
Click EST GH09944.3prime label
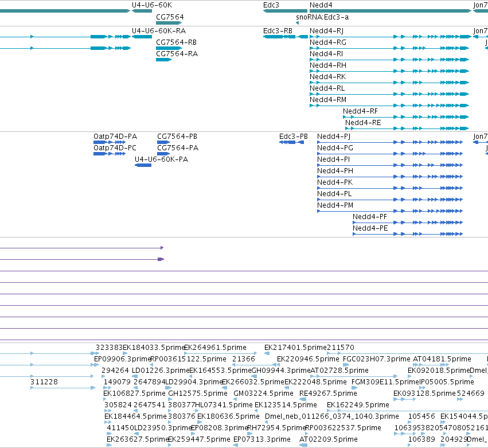281,371
